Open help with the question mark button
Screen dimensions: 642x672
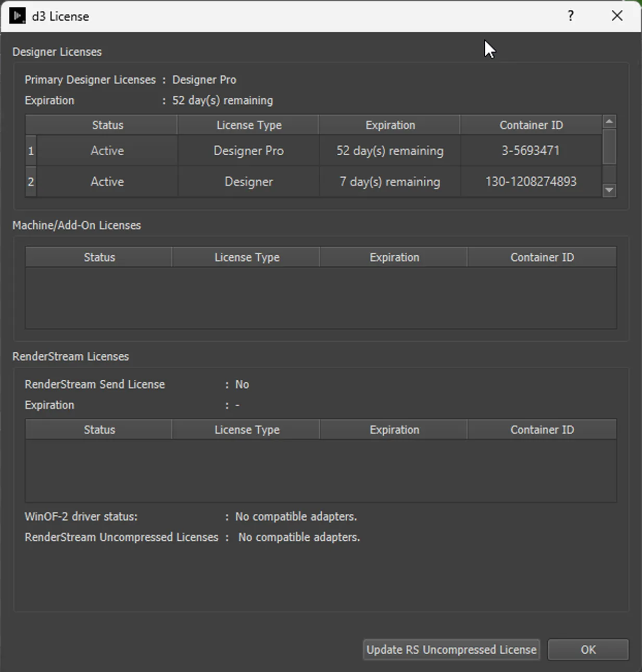pyautogui.click(x=571, y=16)
